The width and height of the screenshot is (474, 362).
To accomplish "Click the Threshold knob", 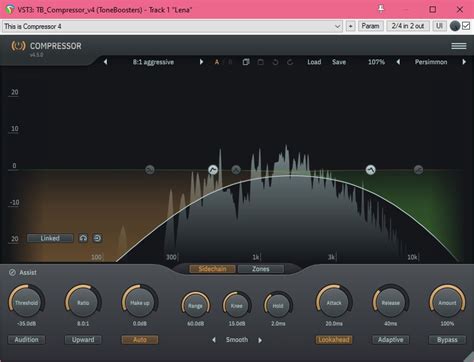I will coord(26,302).
